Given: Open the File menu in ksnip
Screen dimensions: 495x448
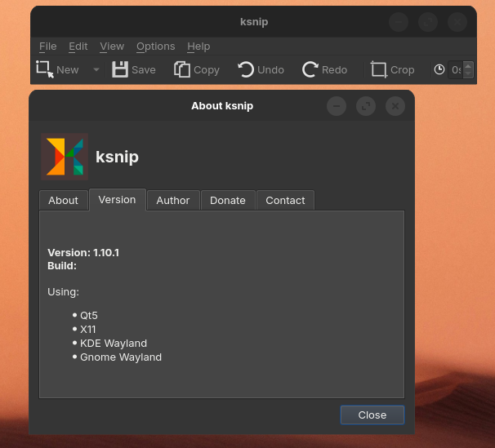Looking at the screenshot, I should tap(48, 47).
